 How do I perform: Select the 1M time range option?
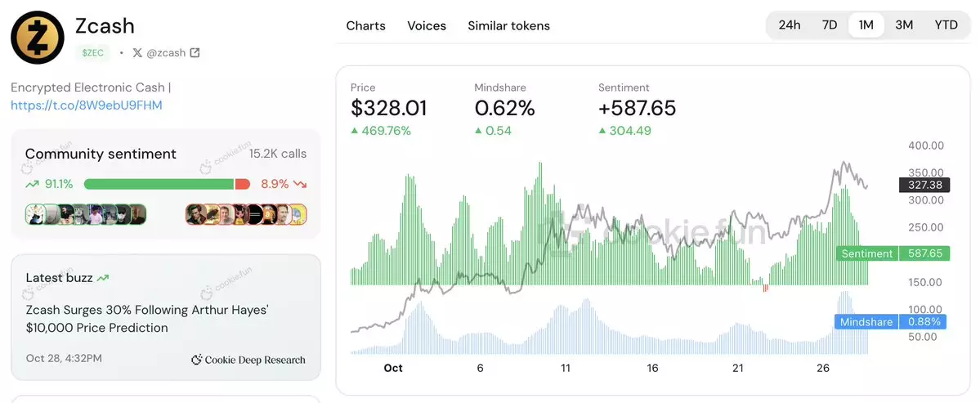tap(866, 25)
